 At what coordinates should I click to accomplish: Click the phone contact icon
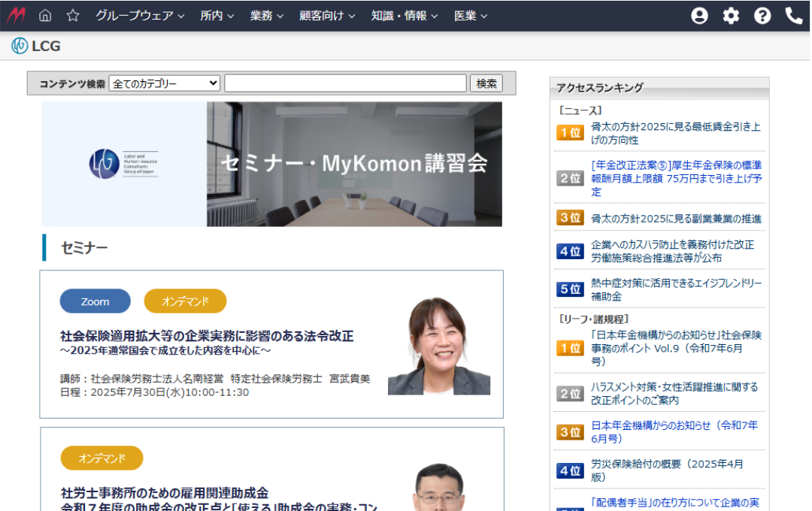794,16
